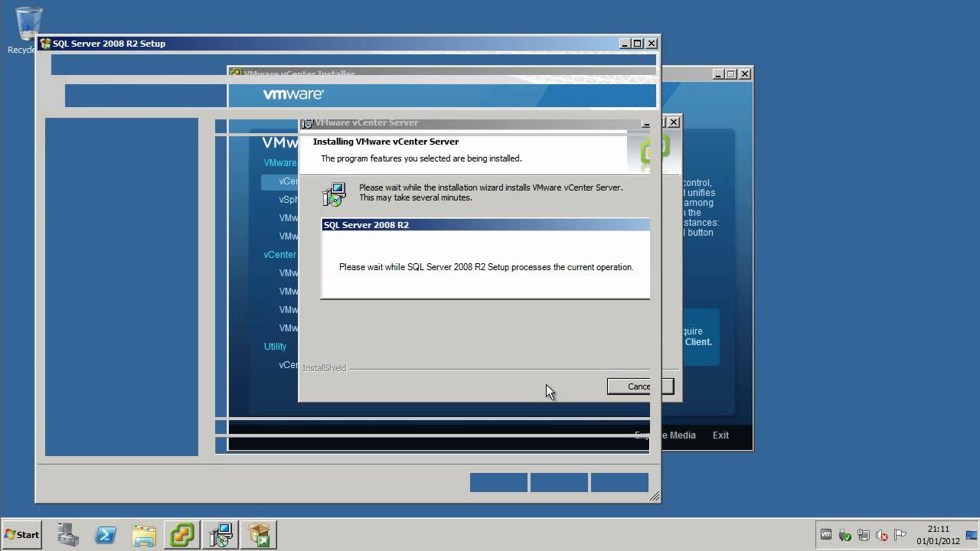Cancel the VMware vCenter Server installation
This screenshot has height=551, width=980.
pyautogui.click(x=640, y=386)
